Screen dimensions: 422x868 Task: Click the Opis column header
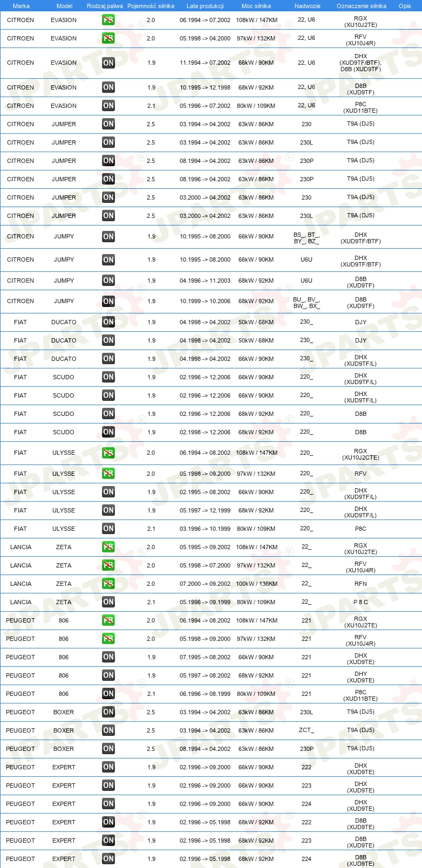(x=405, y=6)
